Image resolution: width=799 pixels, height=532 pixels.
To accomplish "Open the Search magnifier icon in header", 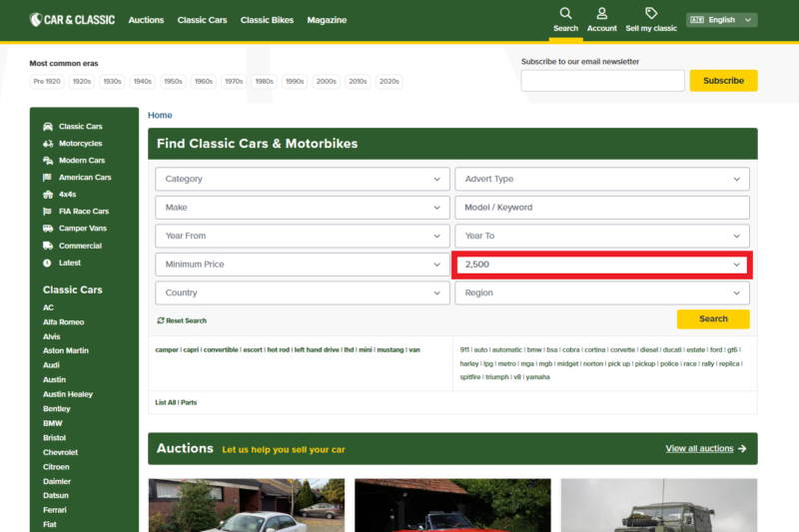I will 565,13.
